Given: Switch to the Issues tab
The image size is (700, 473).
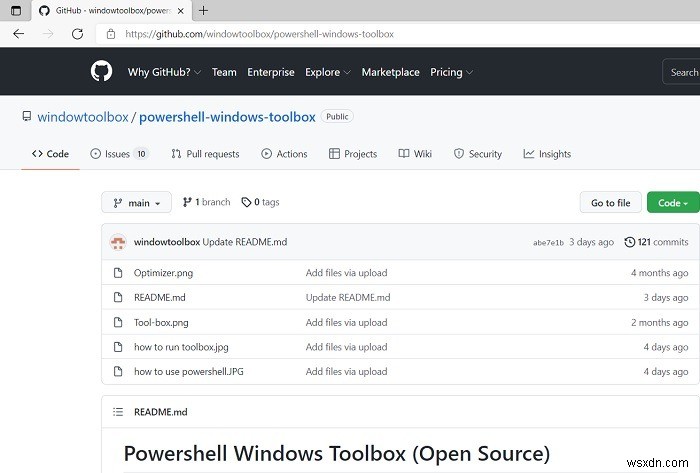Looking at the screenshot, I should pyautogui.click(x=119, y=154).
